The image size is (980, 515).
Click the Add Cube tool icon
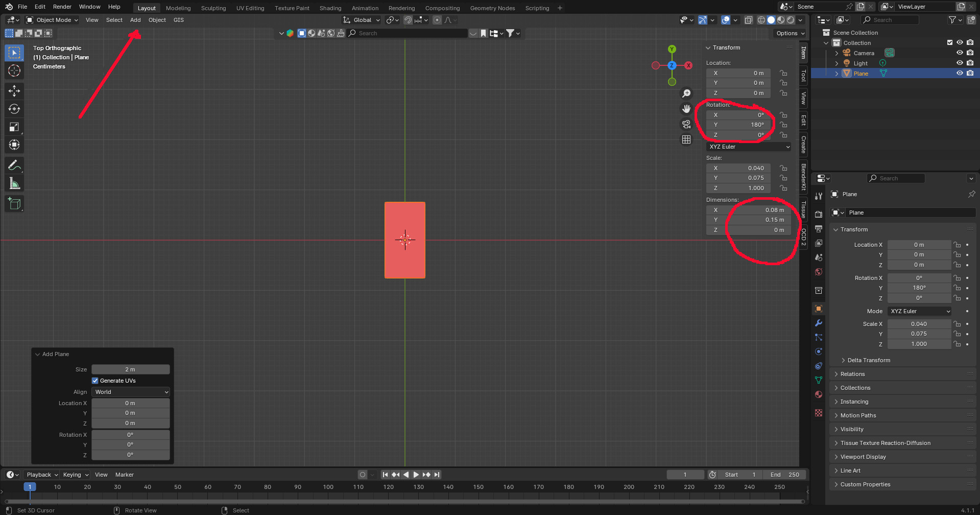tap(14, 204)
